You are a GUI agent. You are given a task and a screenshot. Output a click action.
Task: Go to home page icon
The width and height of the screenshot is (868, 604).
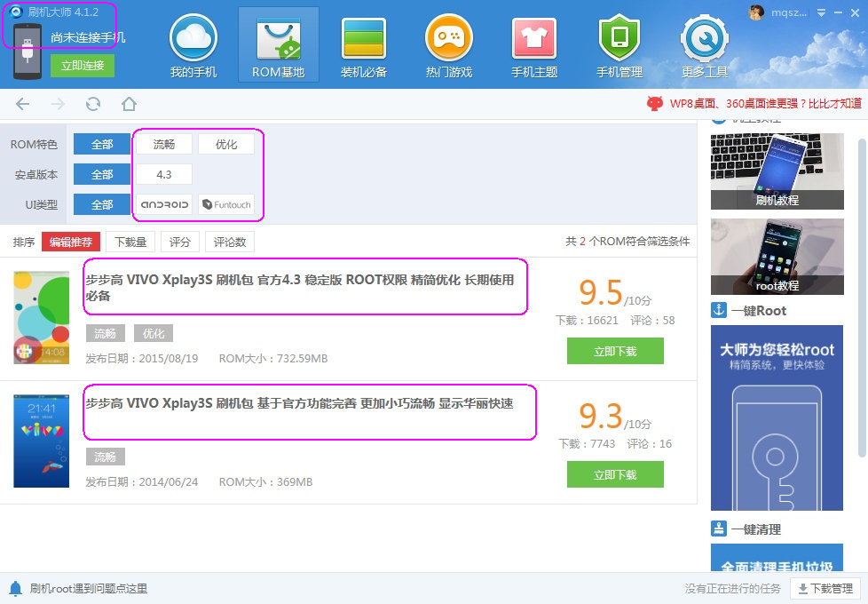point(129,105)
